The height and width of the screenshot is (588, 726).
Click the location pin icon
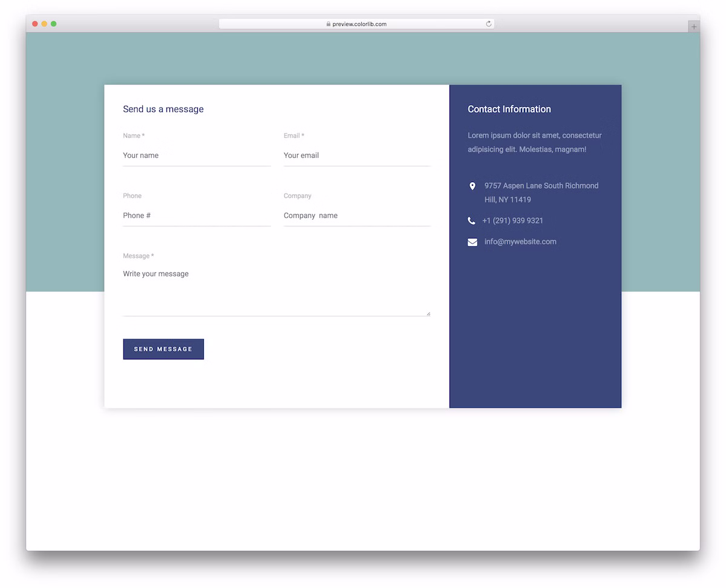472,186
